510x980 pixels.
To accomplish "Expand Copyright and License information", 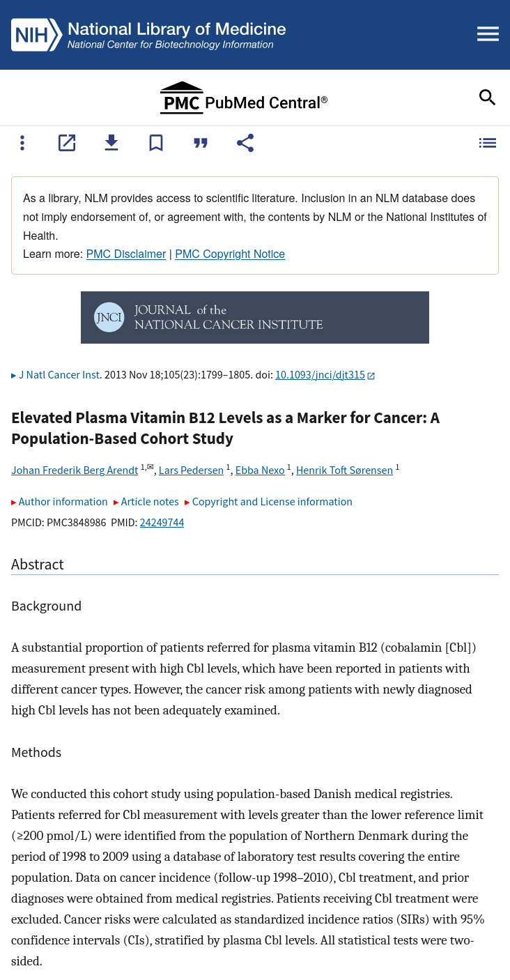I will [268, 502].
